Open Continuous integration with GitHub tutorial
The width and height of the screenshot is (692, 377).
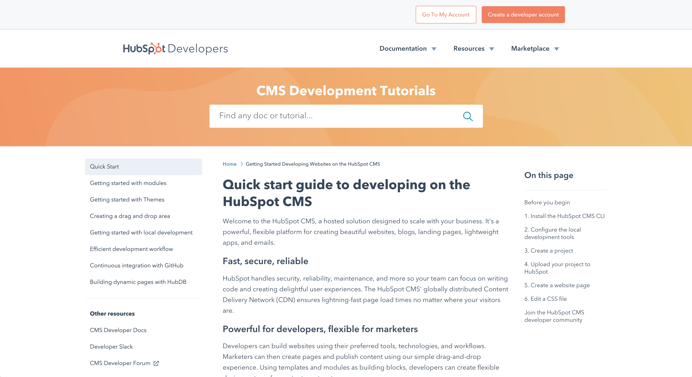(136, 265)
